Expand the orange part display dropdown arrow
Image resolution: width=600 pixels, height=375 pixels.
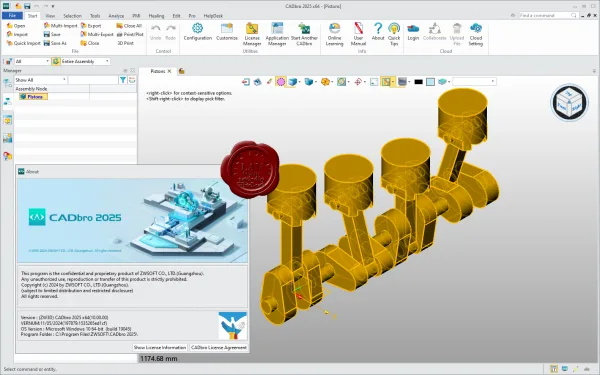(332, 82)
